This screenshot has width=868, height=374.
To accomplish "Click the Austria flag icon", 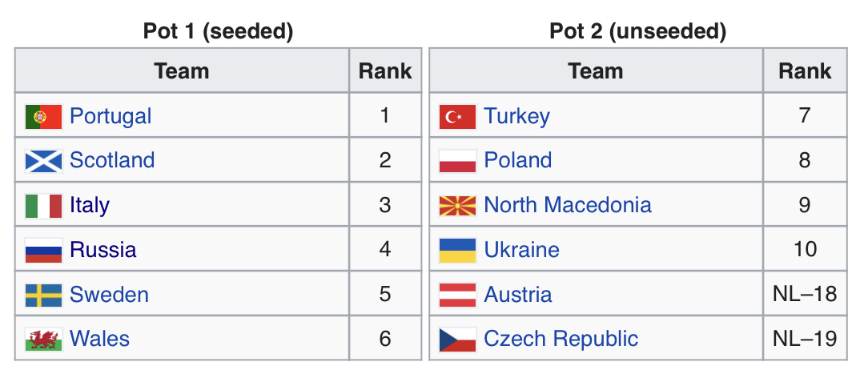I will click(458, 295).
